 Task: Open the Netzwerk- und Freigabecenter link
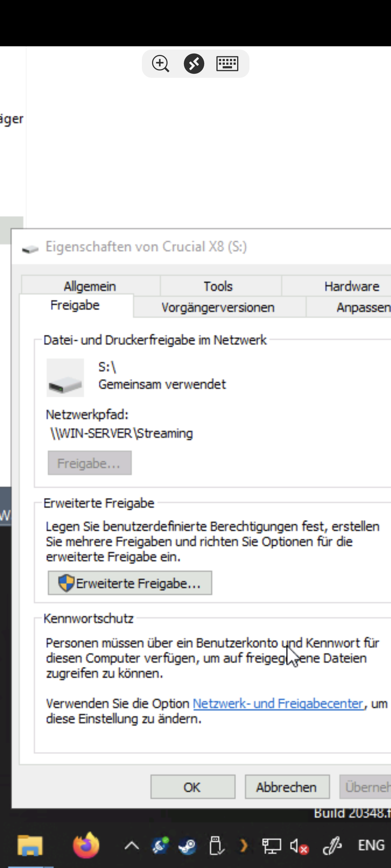(x=278, y=703)
